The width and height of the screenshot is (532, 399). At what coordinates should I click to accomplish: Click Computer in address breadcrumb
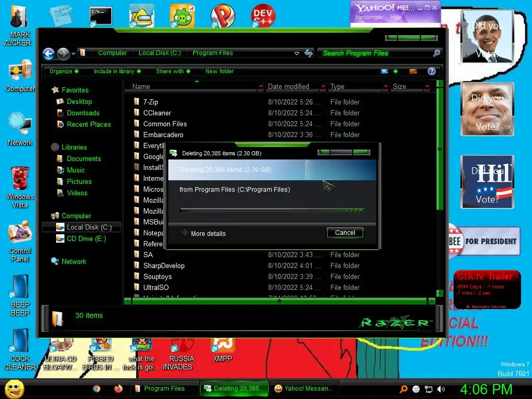tap(112, 53)
